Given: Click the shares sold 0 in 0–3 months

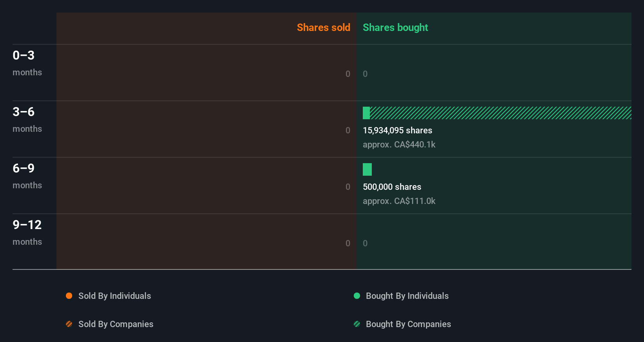Looking at the screenshot, I should point(348,74).
